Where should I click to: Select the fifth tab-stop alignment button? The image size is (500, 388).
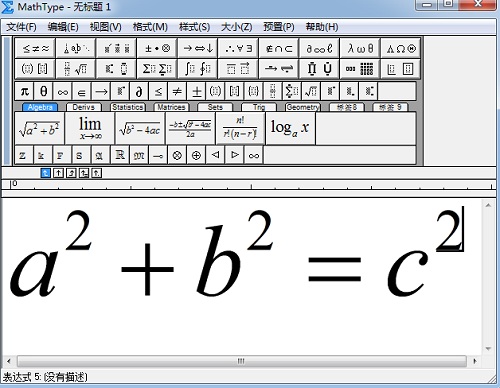tap(96, 173)
